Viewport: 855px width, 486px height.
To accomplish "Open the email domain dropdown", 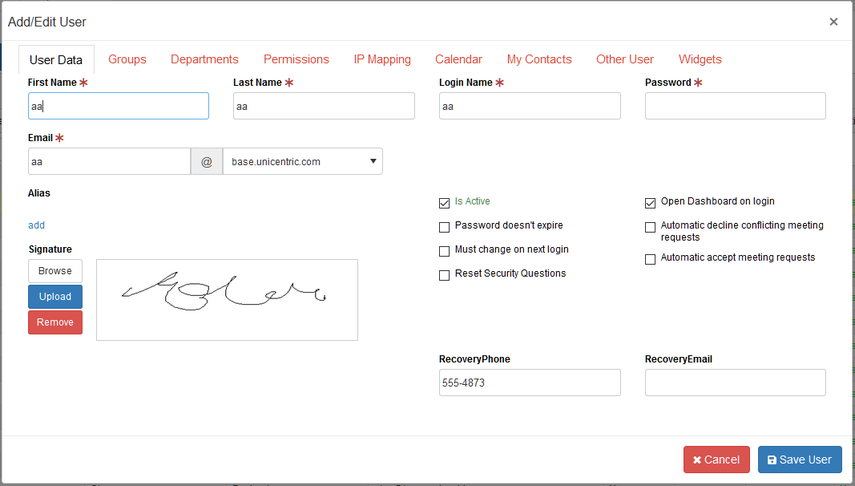I will (303, 161).
